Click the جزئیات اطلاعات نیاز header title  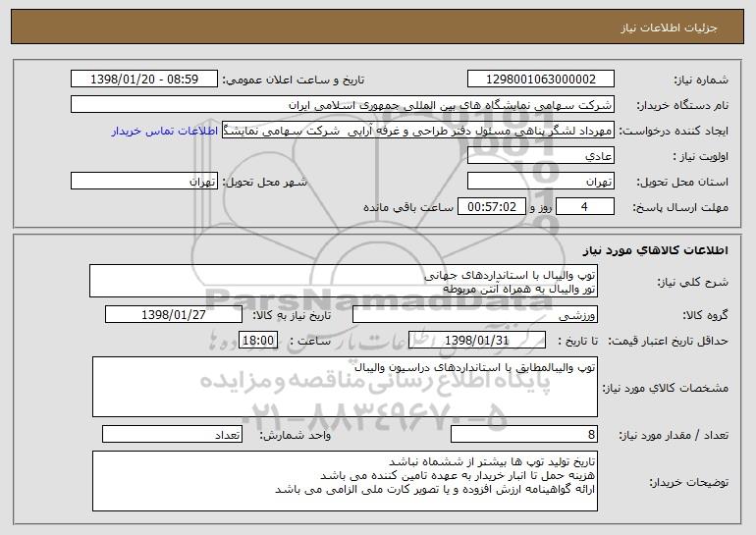[x=670, y=27]
